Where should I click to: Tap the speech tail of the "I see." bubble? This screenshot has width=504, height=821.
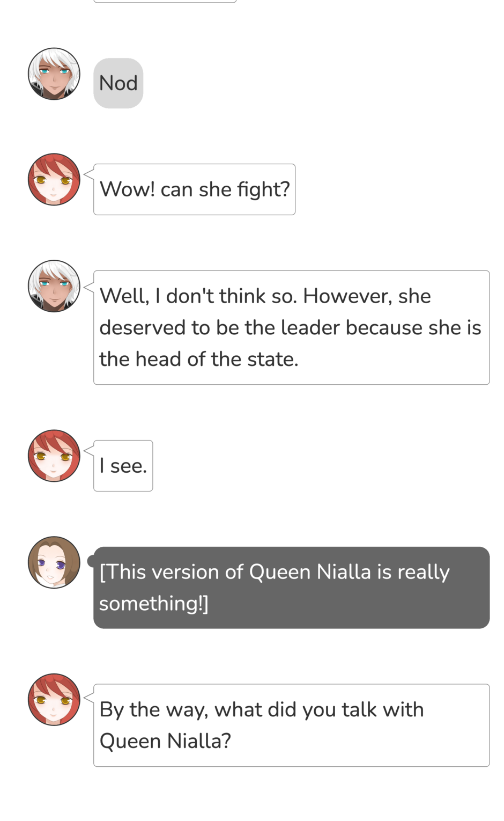(89, 450)
